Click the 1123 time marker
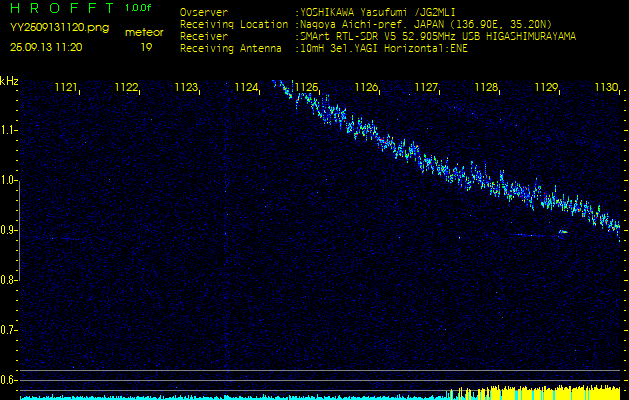The width and height of the screenshot is (629, 400). point(186,88)
